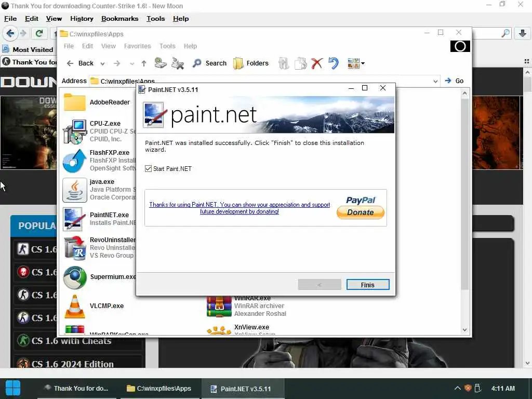532x399 pixels.
Task: Click the Explorer Forward arrow icon
Action: 117,63
